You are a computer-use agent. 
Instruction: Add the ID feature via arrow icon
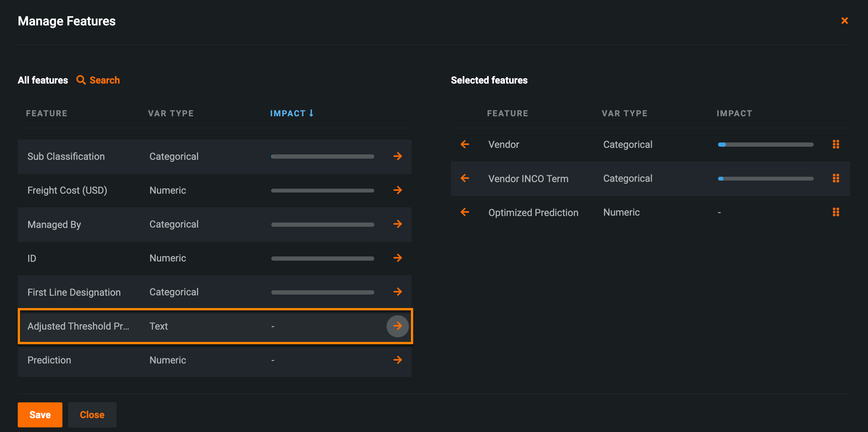[397, 258]
